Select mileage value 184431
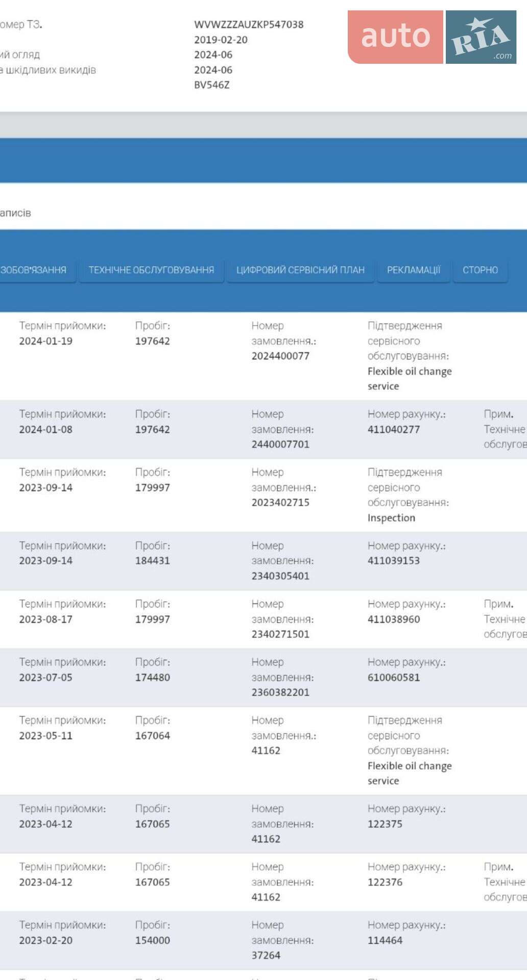 [x=152, y=560]
